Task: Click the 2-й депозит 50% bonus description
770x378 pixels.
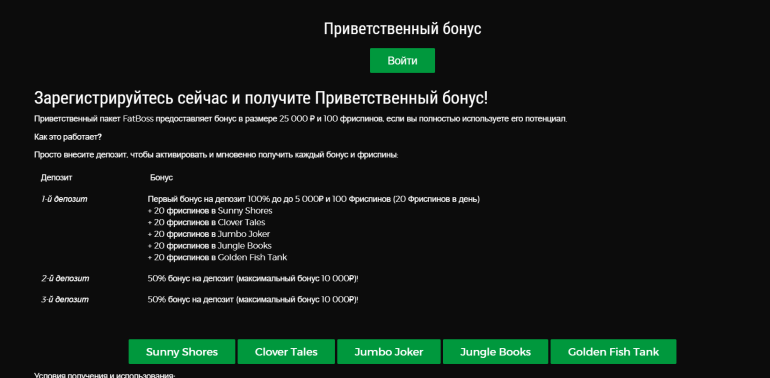Action: pos(253,278)
